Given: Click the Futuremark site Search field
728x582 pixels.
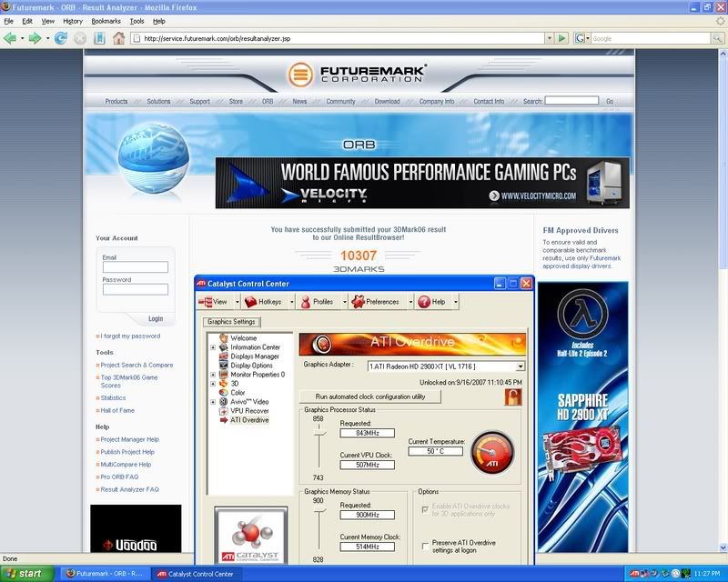Looking at the screenshot, I should tap(571, 100).
